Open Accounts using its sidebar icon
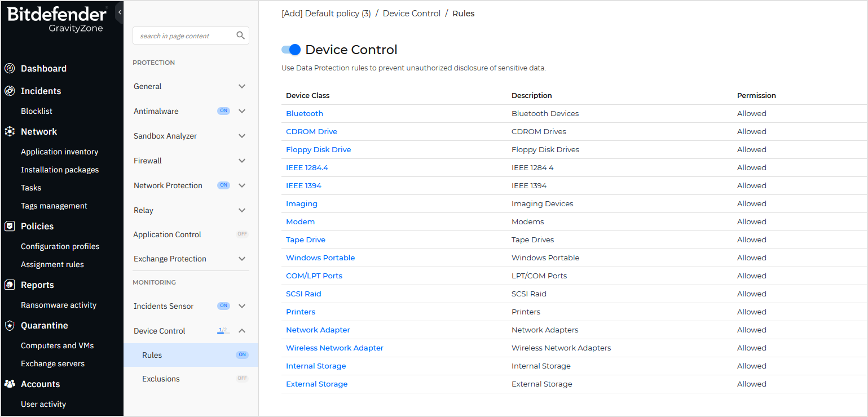 pyautogui.click(x=10, y=384)
